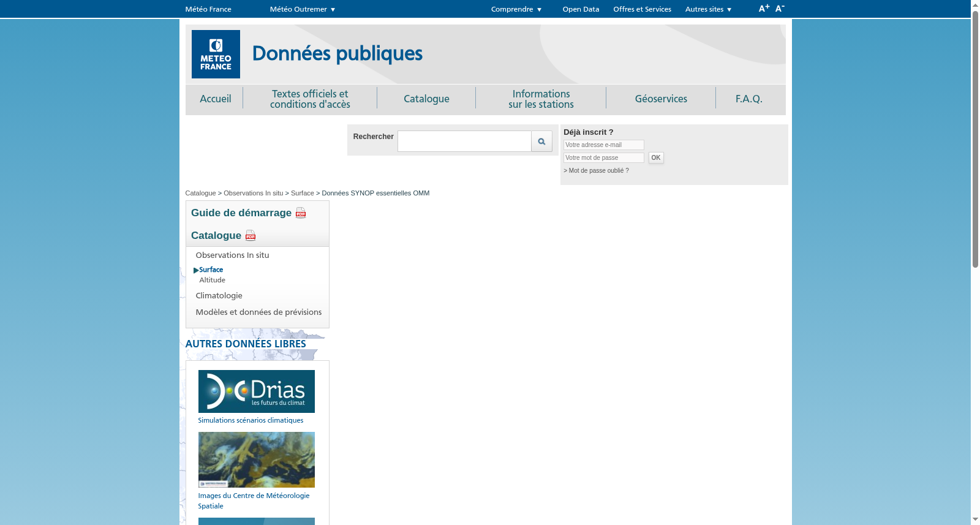
Task: Click Images du Centre de Météorologie Spatiale
Action: tap(254, 501)
